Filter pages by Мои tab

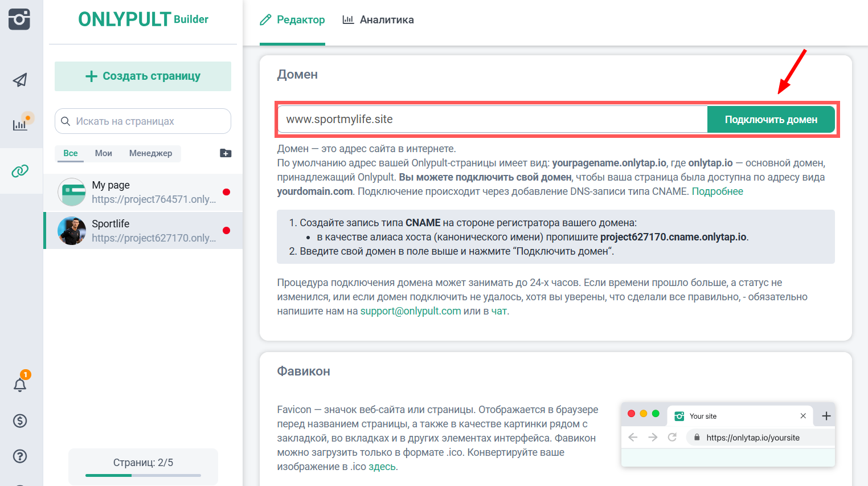(103, 153)
